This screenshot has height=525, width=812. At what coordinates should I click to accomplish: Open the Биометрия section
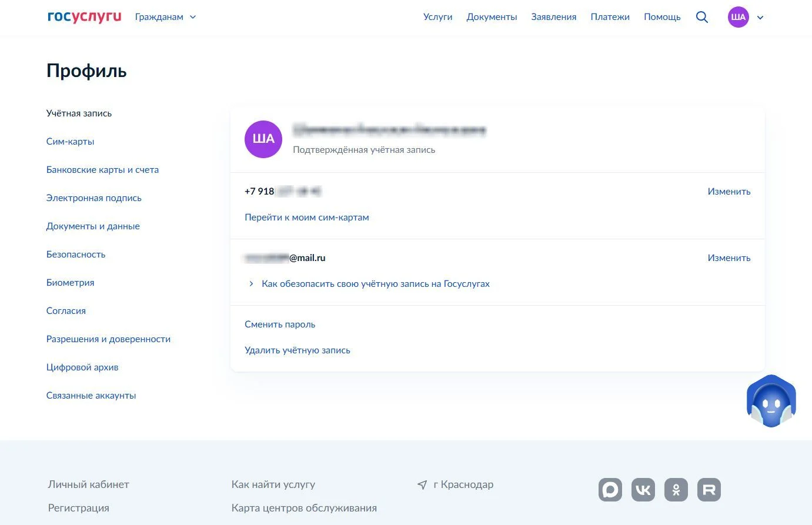70,283
